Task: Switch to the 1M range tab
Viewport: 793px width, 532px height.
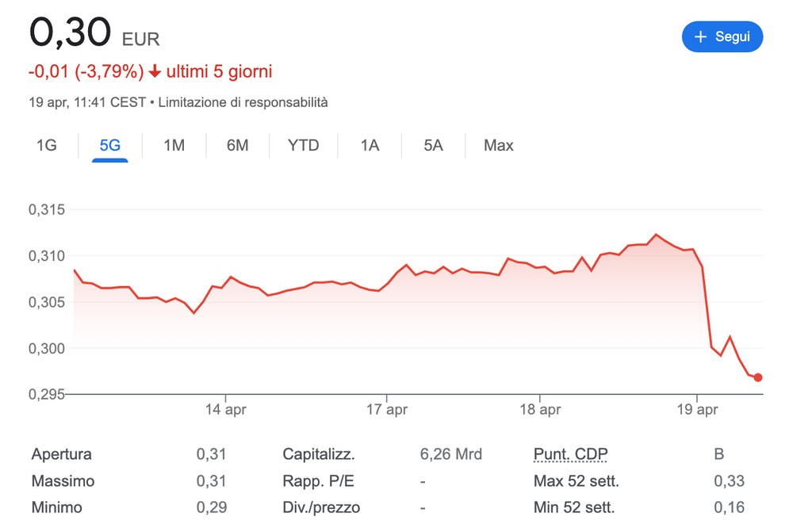Action: 174,146
